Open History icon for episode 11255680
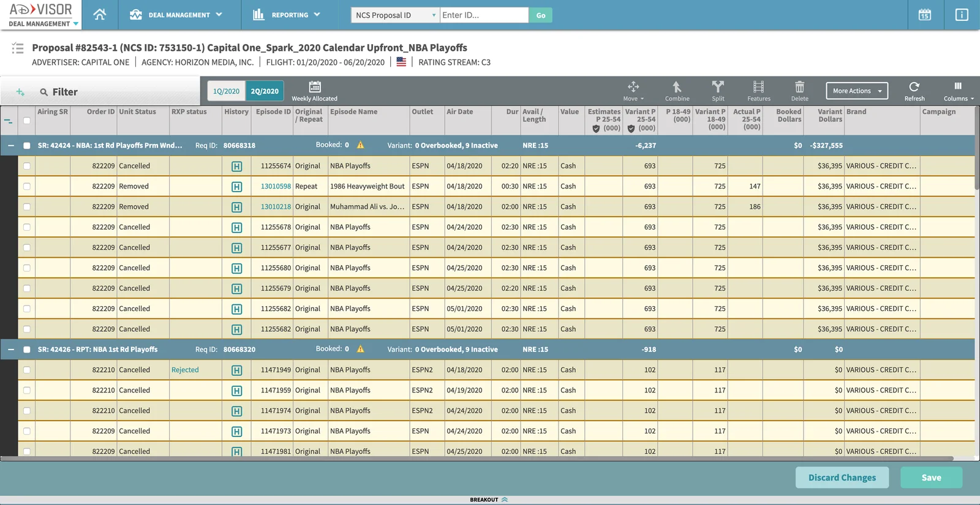The image size is (980, 505). tap(236, 268)
